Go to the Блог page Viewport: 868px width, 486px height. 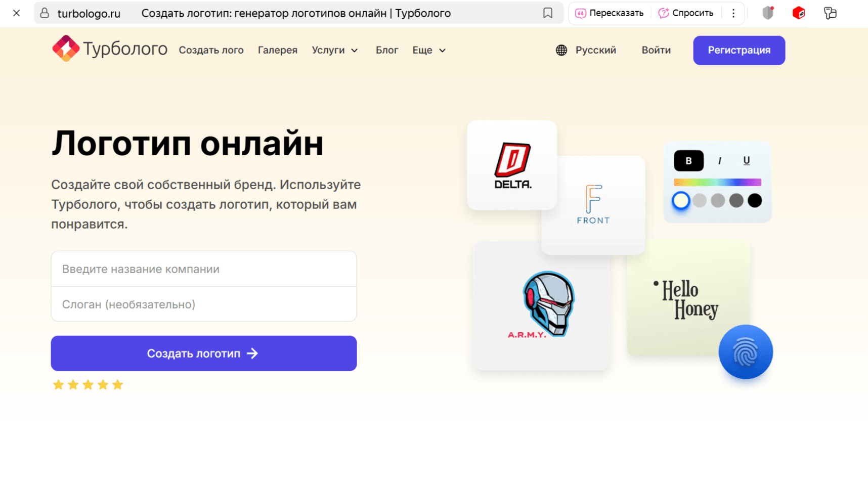(386, 50)
